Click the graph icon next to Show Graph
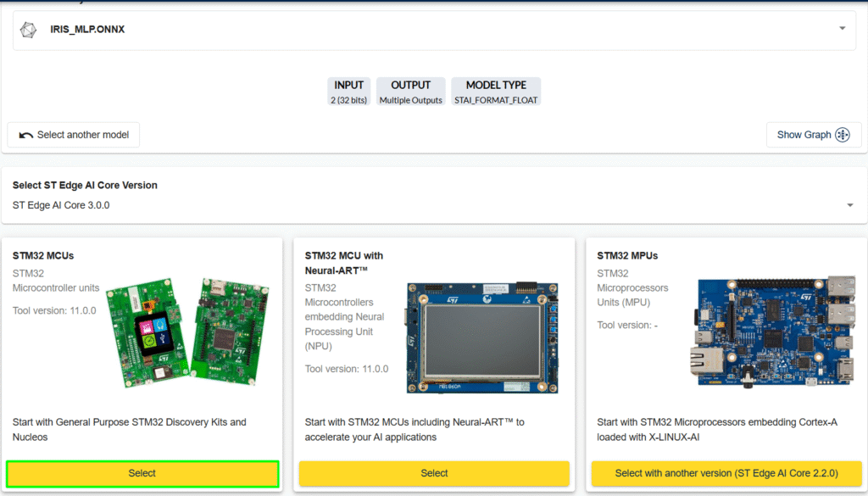 coord(842,135)
